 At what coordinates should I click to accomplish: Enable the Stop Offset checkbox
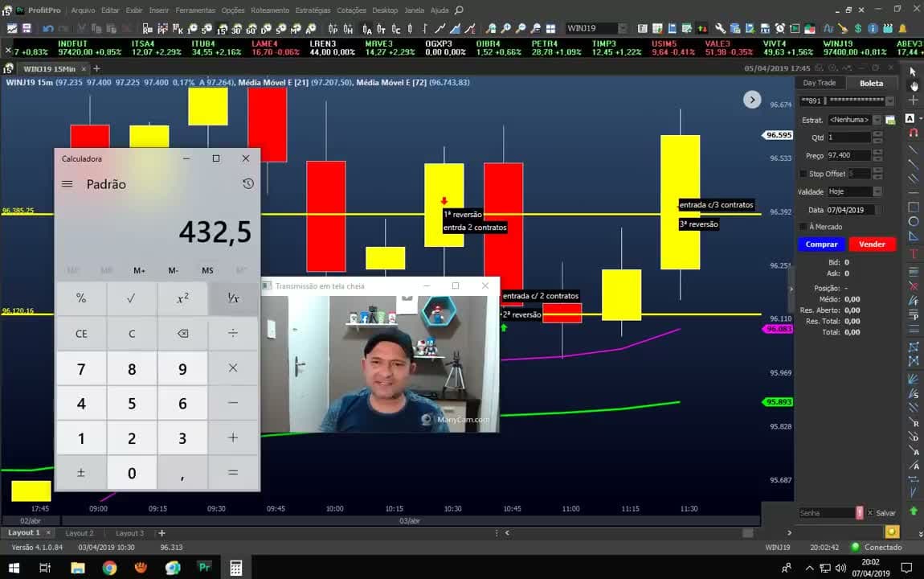[x=803, y=174]
